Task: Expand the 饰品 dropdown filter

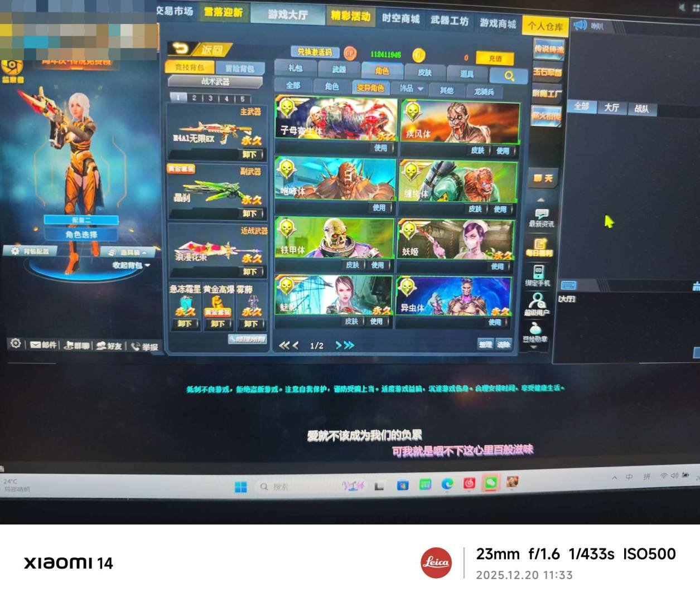Action: click(x=411, y=89)
